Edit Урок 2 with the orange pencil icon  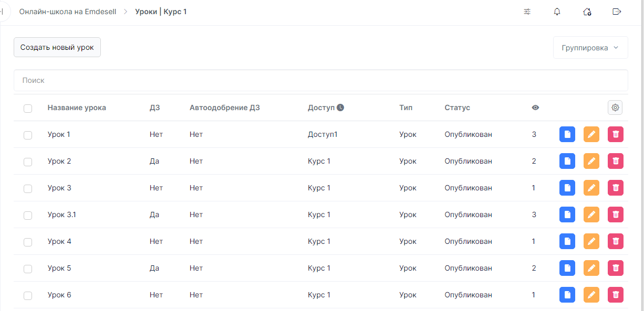[x=591, y=161]
